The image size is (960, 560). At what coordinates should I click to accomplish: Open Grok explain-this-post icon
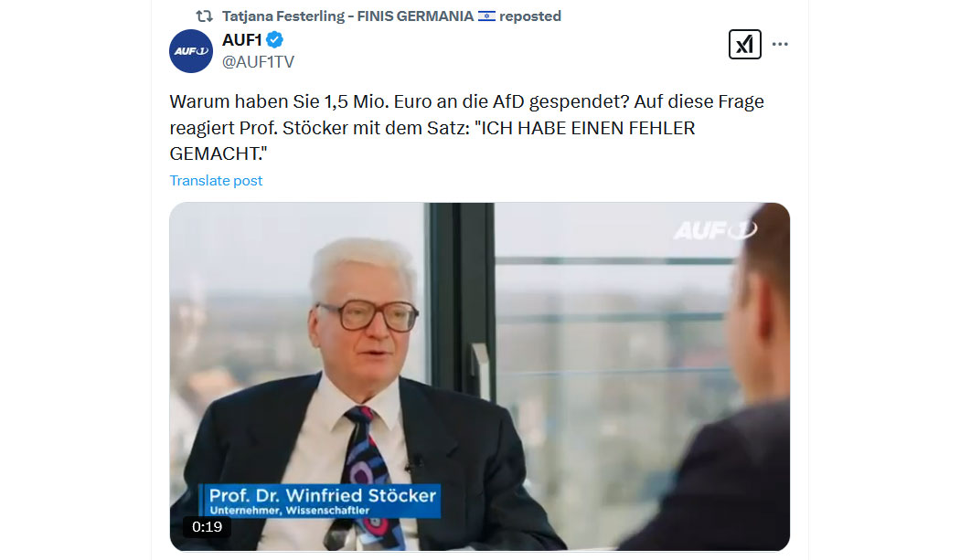(744, 44)
